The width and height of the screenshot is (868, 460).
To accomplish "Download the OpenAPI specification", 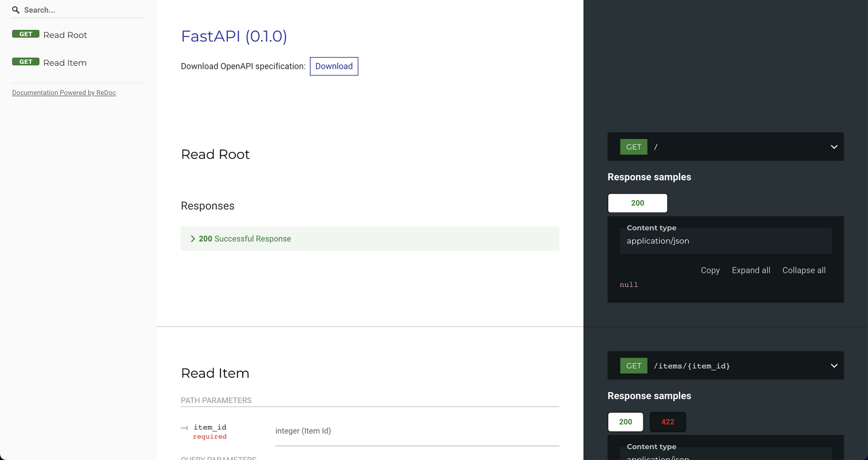I will (334, 66).
